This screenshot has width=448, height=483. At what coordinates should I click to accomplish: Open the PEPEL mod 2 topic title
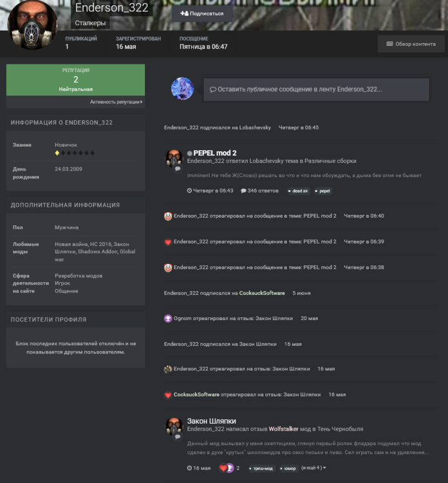pos(215,153)
